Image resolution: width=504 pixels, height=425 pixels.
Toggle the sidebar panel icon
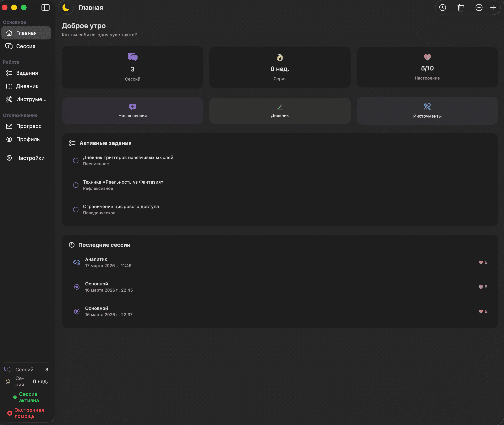pos(45,8)
